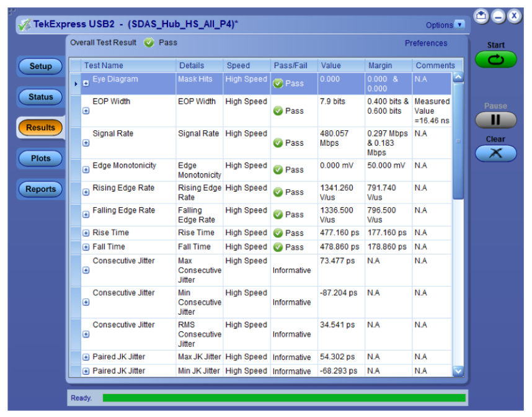Switch to the Setup panel
The height and width of the screenshot is (417, 532).
pos(41,66)
